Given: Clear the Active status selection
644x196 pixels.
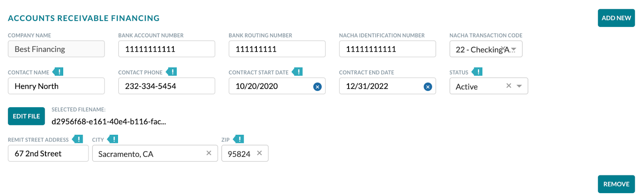Looking at the screenshot, I should pos(509,86).
